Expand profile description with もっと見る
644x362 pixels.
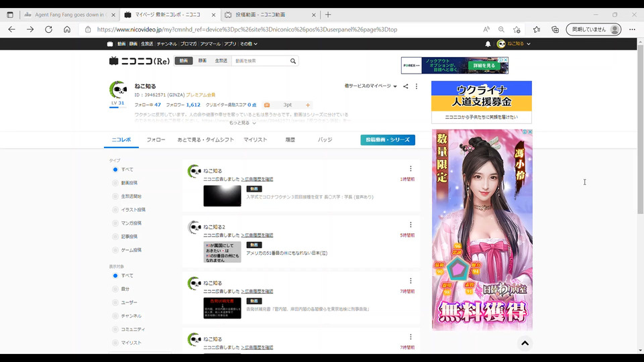242,123
